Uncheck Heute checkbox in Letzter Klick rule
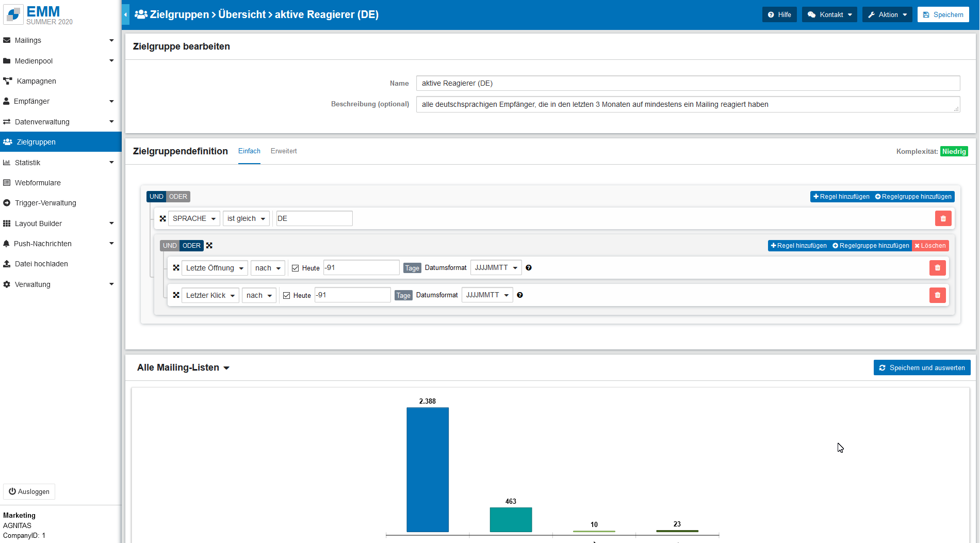 point(287,295)
